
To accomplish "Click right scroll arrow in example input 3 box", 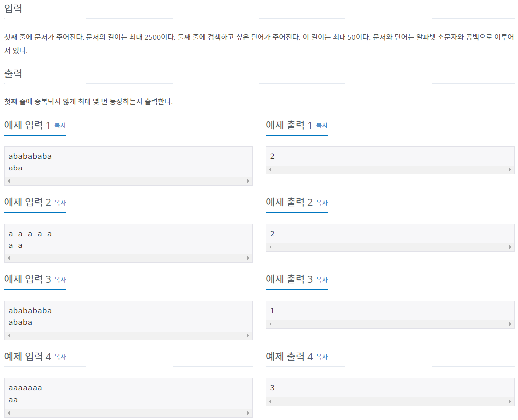I will click(x=248, y=336).
